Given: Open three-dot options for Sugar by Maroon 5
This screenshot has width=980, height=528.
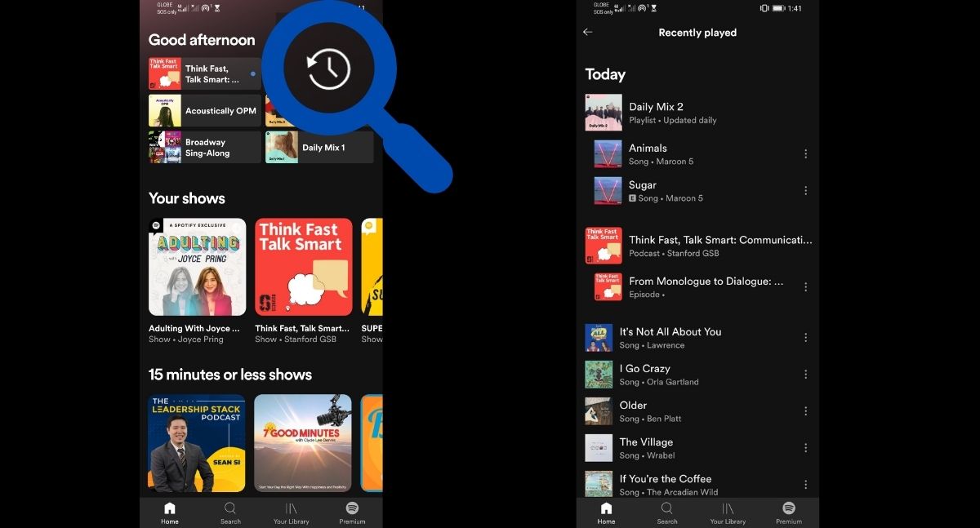Looking at the screenshot, I should [x=805, y=191].
